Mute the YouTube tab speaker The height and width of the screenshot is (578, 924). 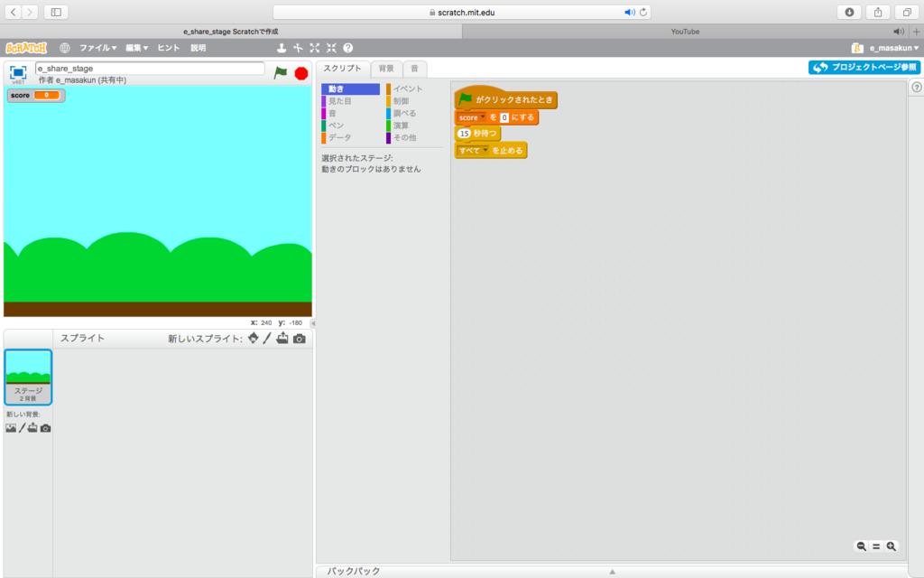pos(898,32)
